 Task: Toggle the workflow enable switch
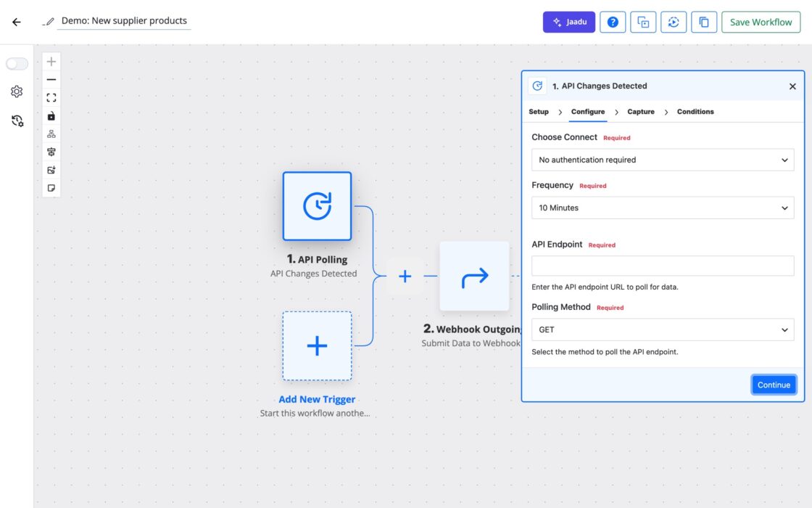[x=17, y=64]
